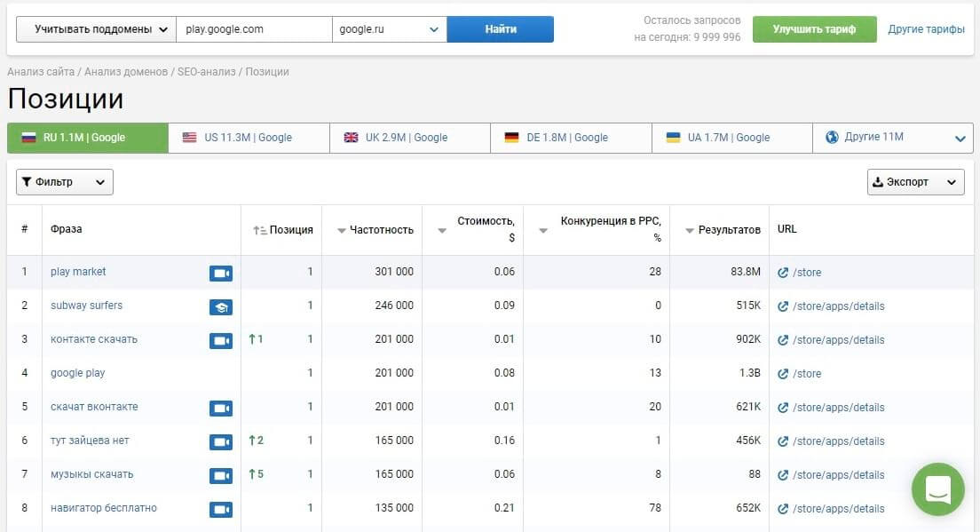This screenshot has width=980, height=532.
Task: Sort by Результатов column arrow
Action: 690,231
